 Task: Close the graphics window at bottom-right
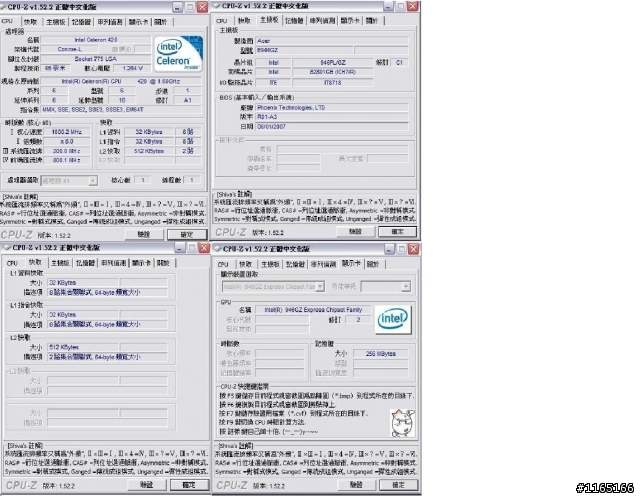pyautogui.click(x=413, y=249)
